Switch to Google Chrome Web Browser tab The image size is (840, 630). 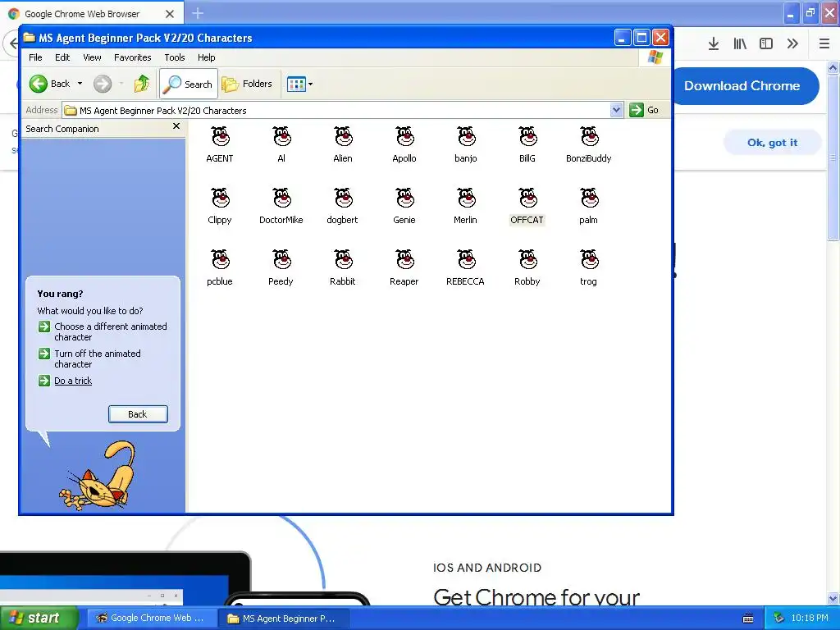point(92,13)
